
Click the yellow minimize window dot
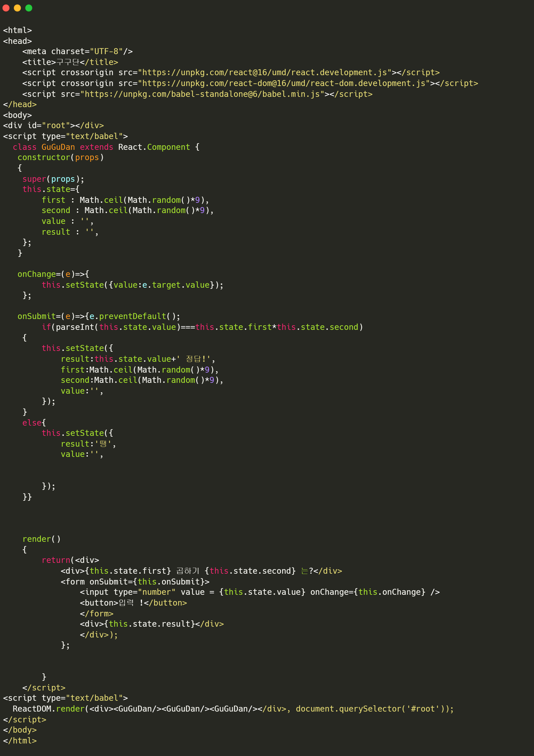click(17, 8)
